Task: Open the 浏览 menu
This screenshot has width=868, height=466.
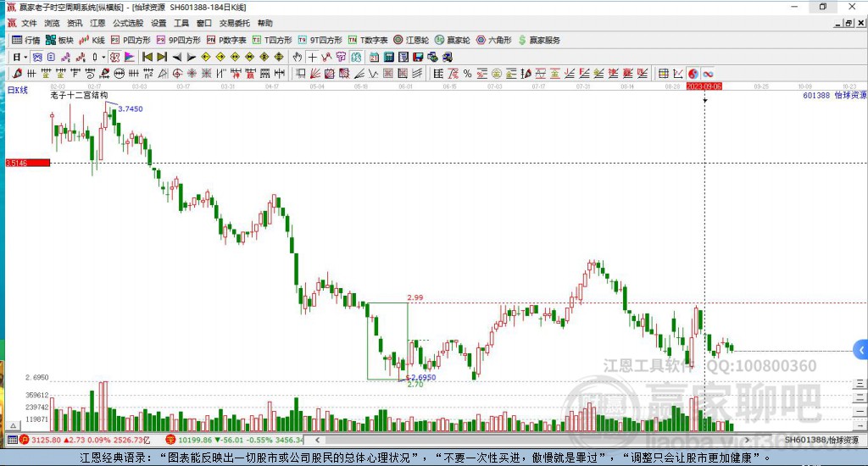Action: (x=52, y=23)
